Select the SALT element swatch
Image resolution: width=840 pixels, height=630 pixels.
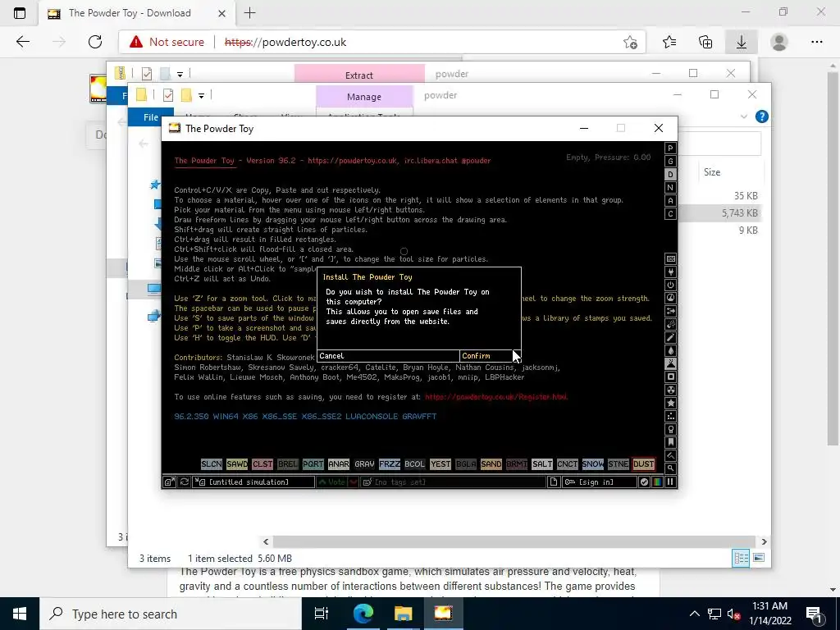coord(541,464)
